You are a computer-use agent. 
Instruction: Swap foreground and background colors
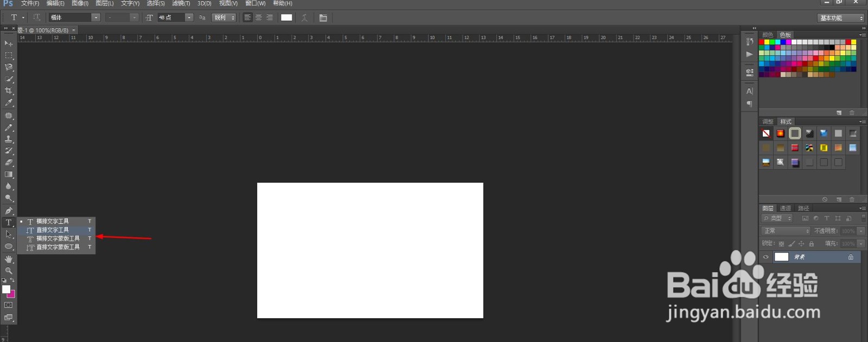12,280
